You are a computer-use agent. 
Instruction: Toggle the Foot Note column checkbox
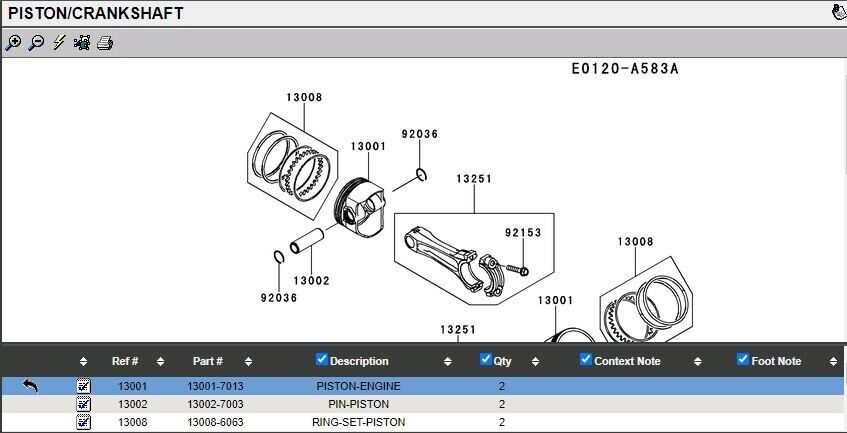tap(743, 360)
